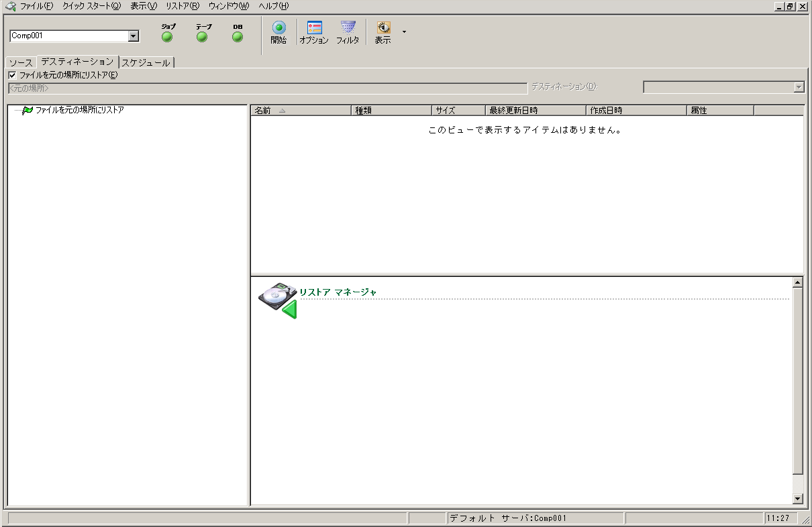Minimize the inner document window
The image size is (812, 527).
tap(778, 6)
